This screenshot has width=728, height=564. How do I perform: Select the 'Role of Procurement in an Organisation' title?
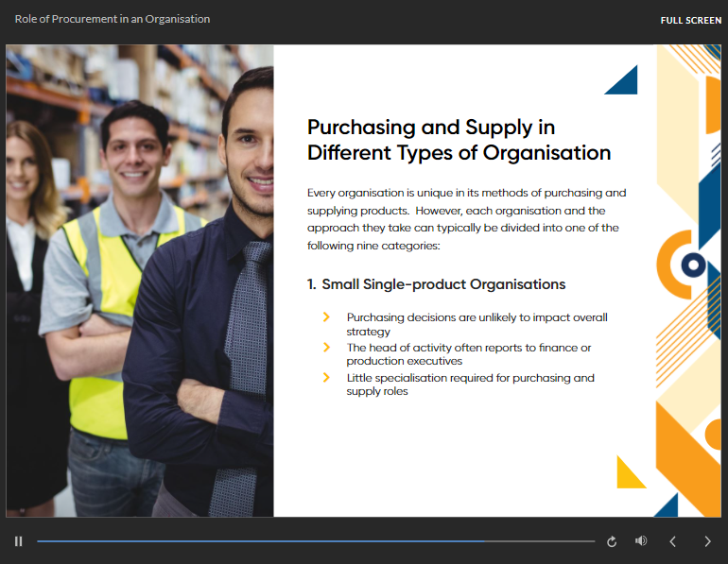(x=113, y=19)
